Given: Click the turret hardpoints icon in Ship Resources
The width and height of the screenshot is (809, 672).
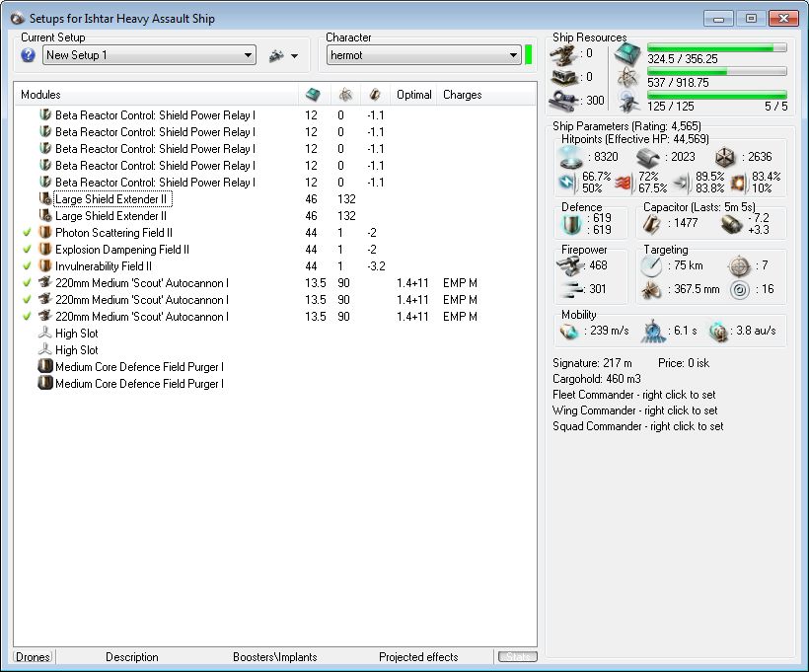Looking at the screenshot, I should pyautogui.click(x=563, y=54).
